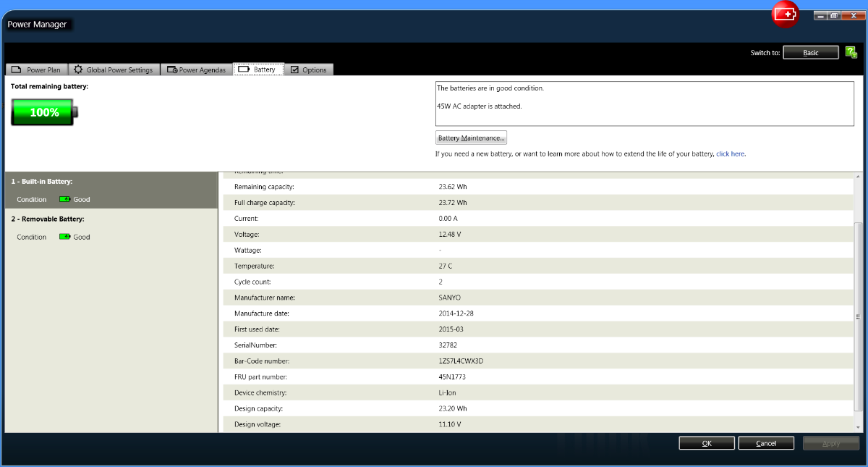Select the Battery tab

[x=258, y=70]
